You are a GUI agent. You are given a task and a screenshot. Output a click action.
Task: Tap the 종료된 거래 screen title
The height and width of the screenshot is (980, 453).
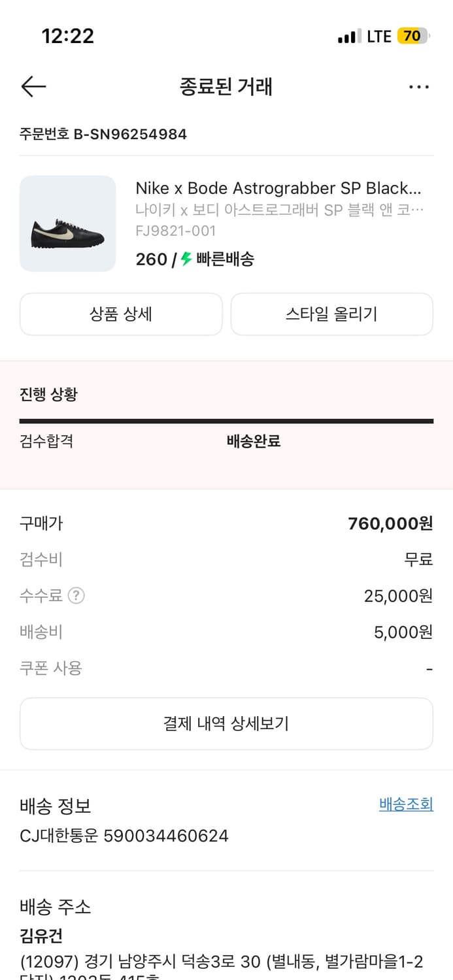(226, 87)
